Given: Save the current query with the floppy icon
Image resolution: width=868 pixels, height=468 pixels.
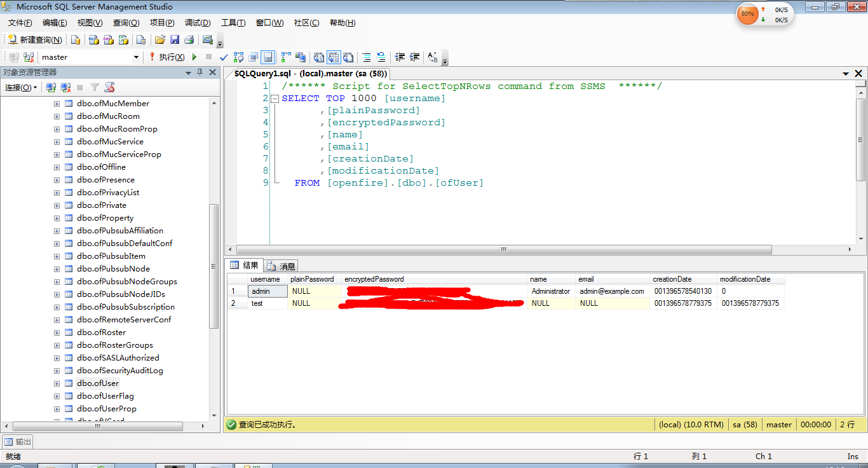Looking at the screenshot, I should coord(175,39).
